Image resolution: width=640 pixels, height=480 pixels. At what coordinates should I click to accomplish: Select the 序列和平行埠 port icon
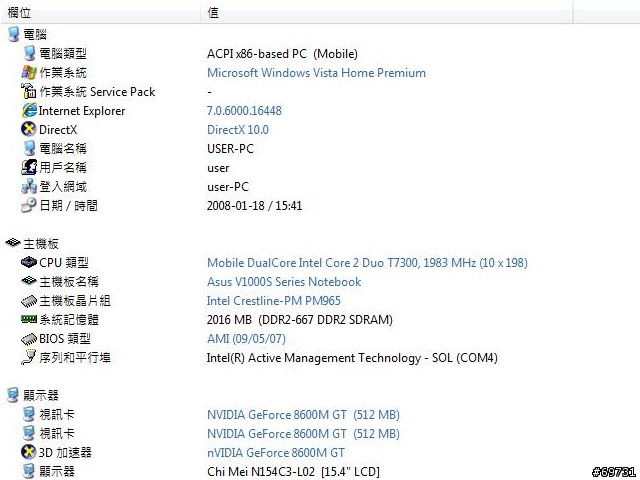[29, 358]
